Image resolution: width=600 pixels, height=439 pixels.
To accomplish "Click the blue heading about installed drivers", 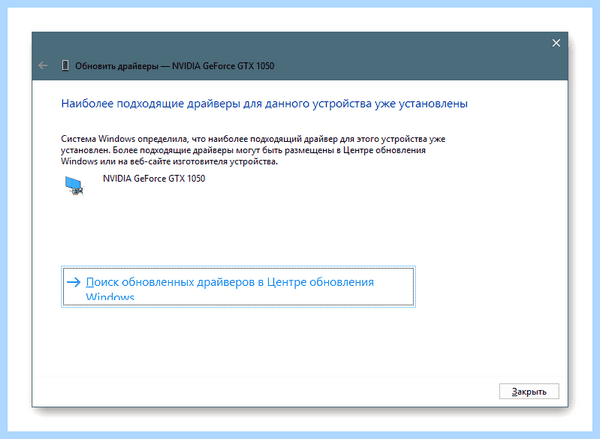I will click(x=264, y=104).
